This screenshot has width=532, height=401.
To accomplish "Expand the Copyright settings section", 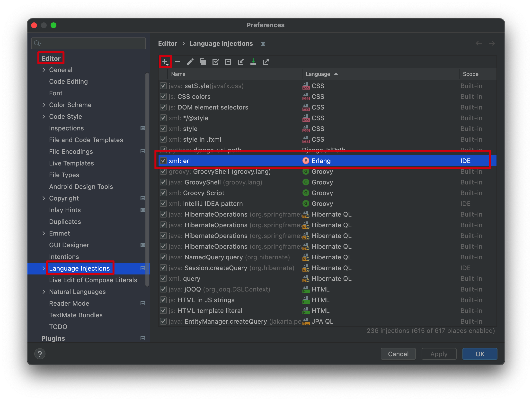I will (x=44, y=198).
